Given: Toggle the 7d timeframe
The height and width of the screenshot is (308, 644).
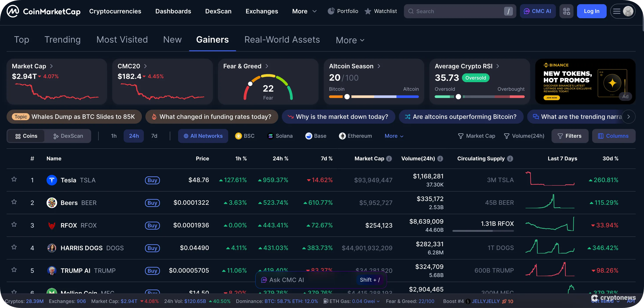Looking at the screenshot, I should click(154, 136).
